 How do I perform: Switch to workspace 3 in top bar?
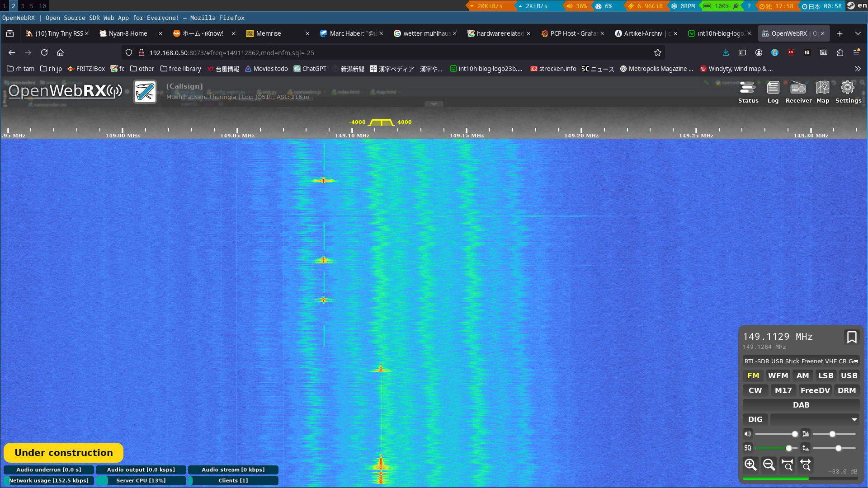pos(23,6)
